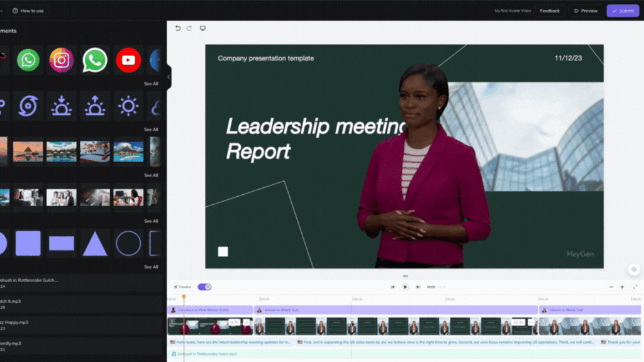Pick the sunrise icon with up arrow
The width and height of the screenshot is (644, 362).
95,106
